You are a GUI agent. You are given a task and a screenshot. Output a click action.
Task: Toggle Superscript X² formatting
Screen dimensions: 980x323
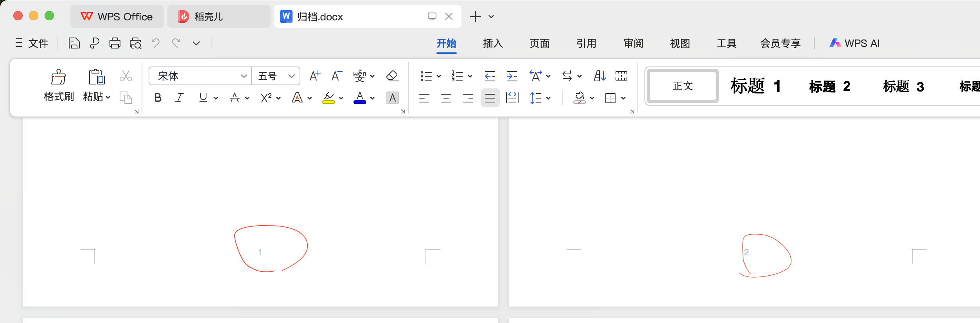[x=266, y=98]
